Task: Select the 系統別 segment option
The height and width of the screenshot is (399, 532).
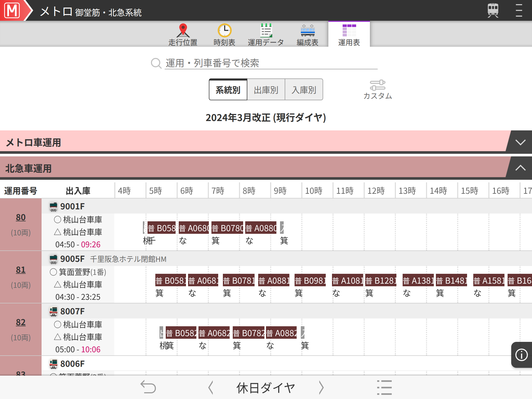Action: [228, 90]
